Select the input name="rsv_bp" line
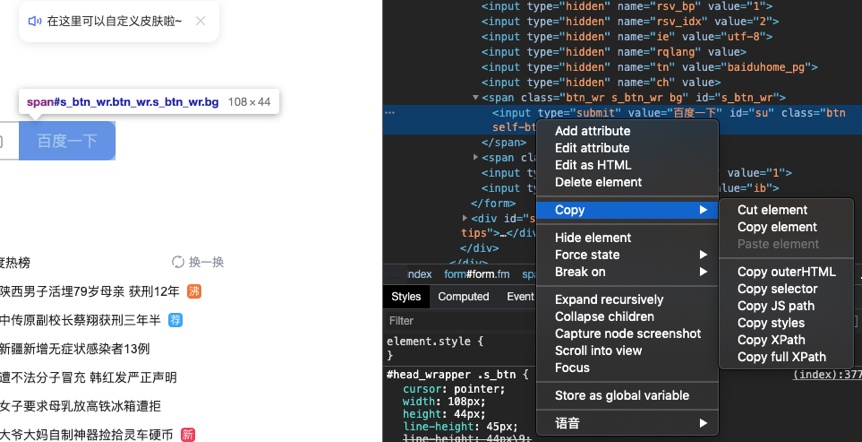 click(x=627, y=7)
